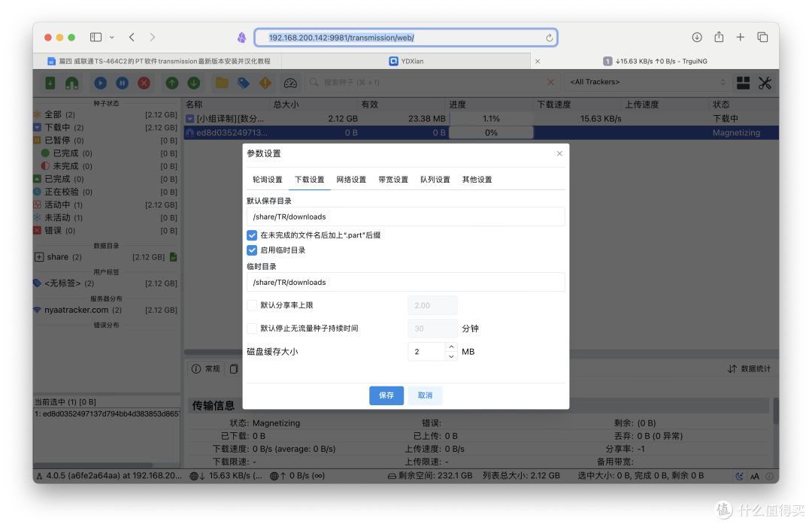Enable 默认分享率上限 checkbox
Image resolution: width=812 pixels, height=527 pixels.
click(252, 305)
